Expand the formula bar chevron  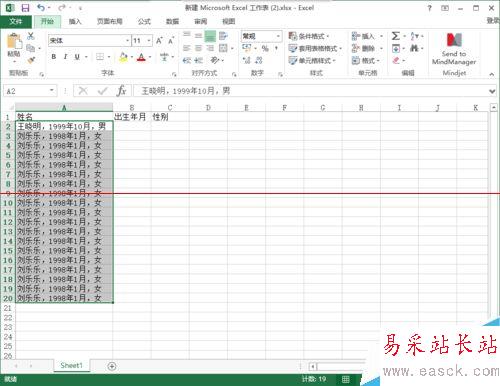point(492,91)
